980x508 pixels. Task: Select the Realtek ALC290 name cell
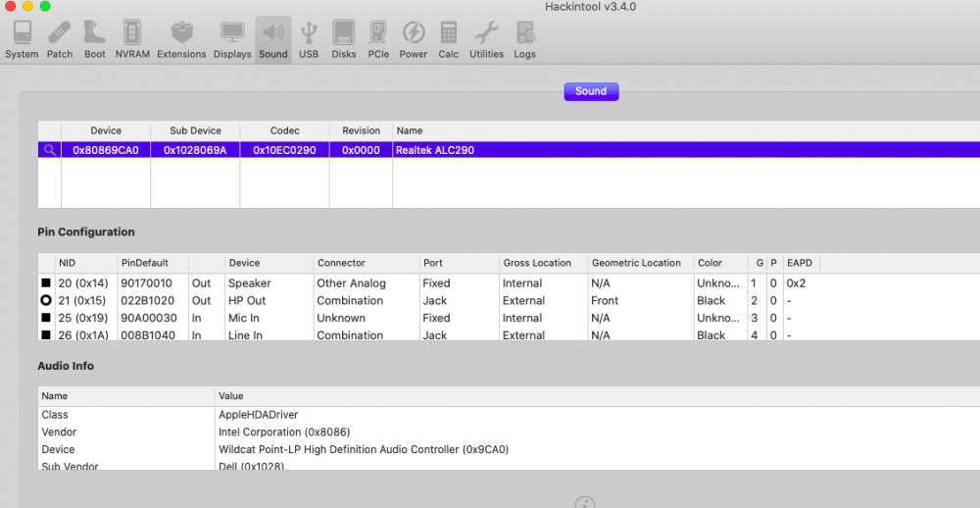coord(434,150)
